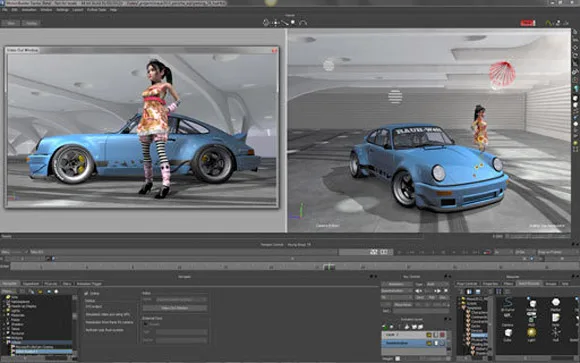Toggle the lock on BaseAnimation layer
Screen dimensions: 580x363
(436, 343)
